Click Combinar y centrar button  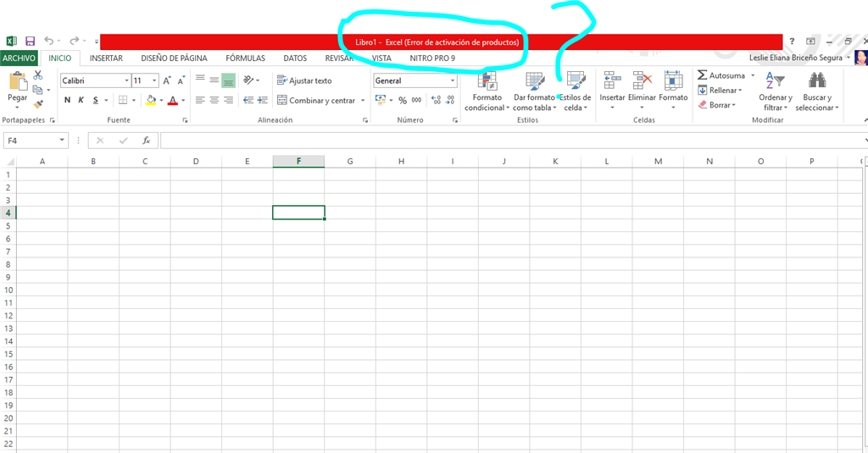pos(316,101)
